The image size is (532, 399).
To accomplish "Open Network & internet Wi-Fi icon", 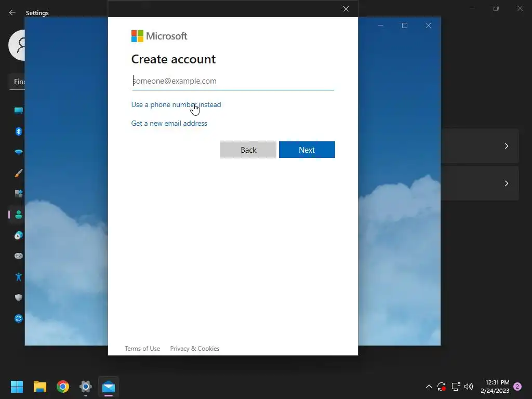I will 19,152.
